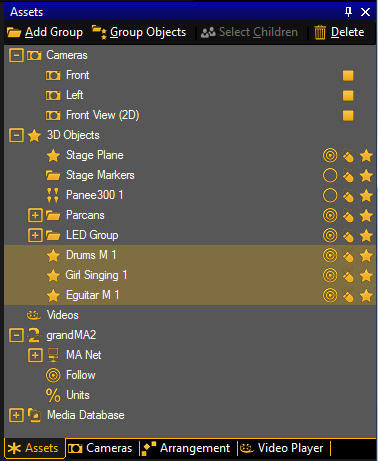Click the follow target icon for Stage Plane

tap(330, 155)
